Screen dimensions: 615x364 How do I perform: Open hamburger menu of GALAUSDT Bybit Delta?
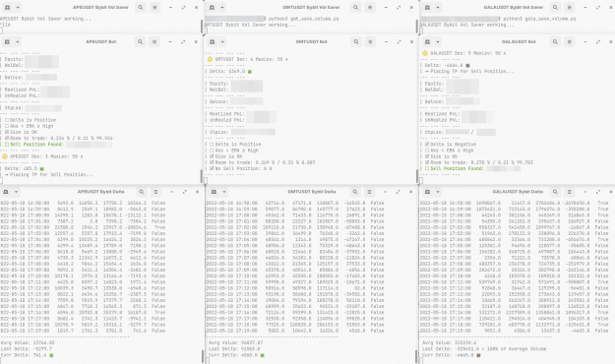(569, 192)
